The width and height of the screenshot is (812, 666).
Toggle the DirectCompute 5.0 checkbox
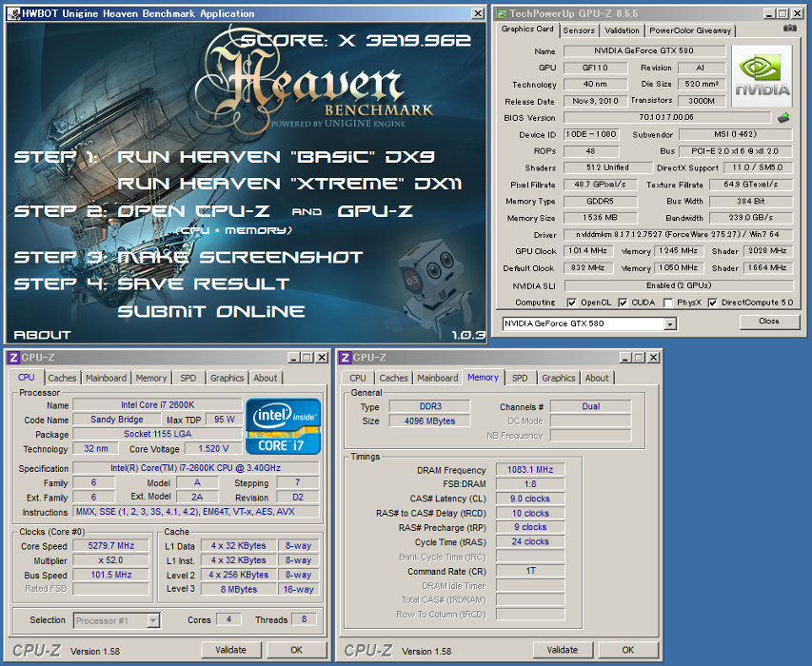(713, 303)
